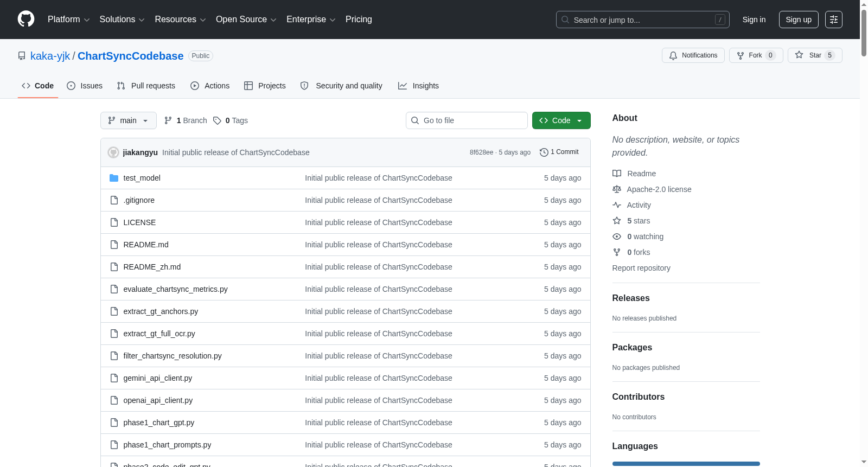
Task: Open the Projects tab
Action: click(x=265, y=86)
